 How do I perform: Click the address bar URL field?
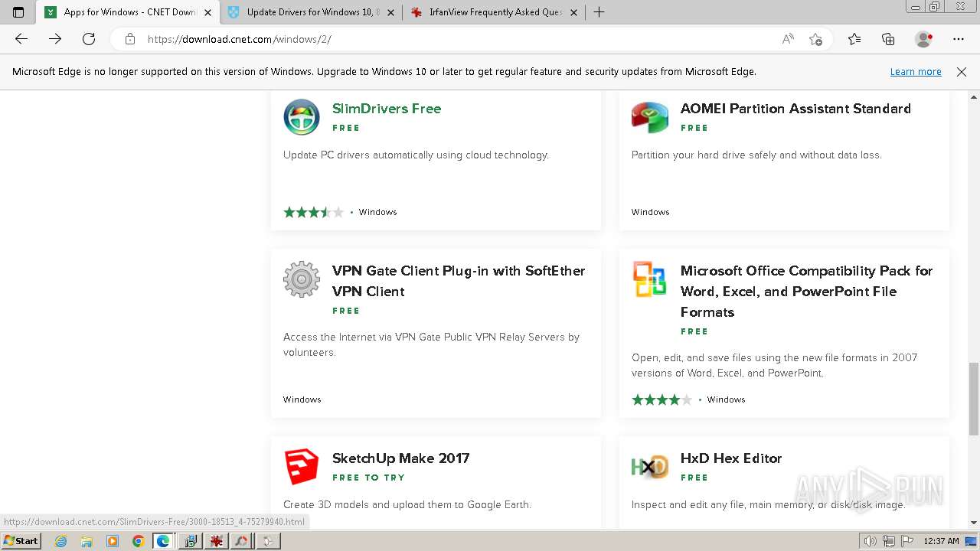[459, 39]
